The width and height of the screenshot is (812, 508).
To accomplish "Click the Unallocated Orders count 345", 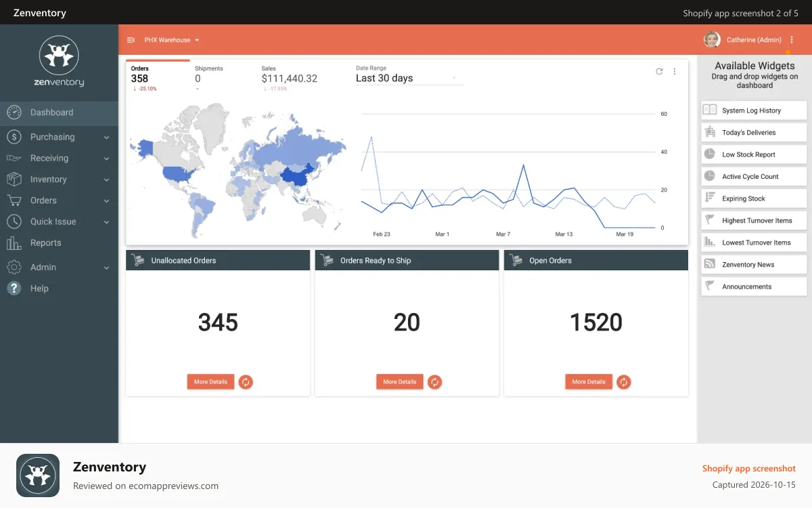I will tap(218, 323).
